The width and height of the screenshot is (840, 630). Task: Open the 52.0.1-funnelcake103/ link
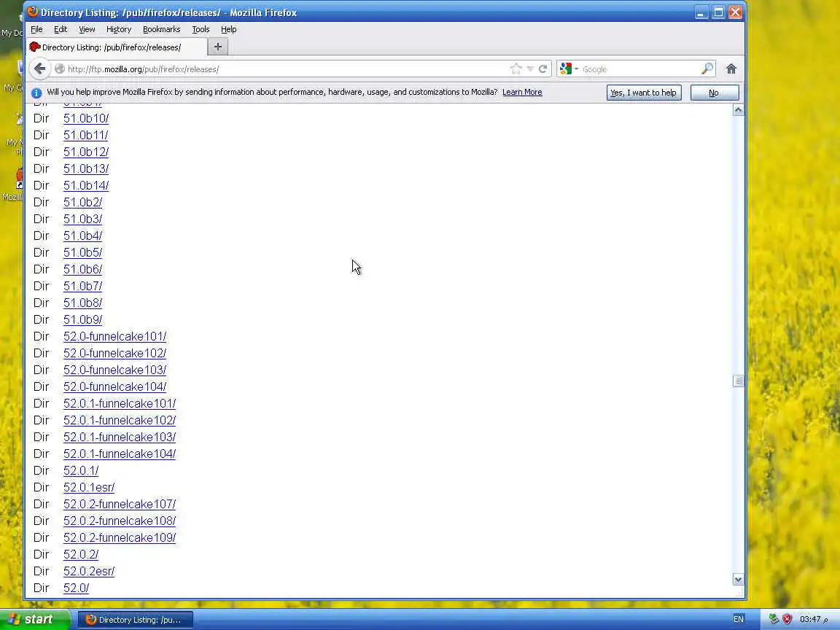(120, 437)
